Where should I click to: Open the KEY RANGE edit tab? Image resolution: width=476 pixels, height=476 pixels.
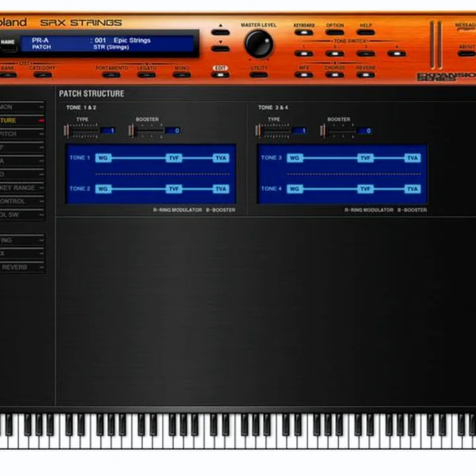tap(22, 188)
